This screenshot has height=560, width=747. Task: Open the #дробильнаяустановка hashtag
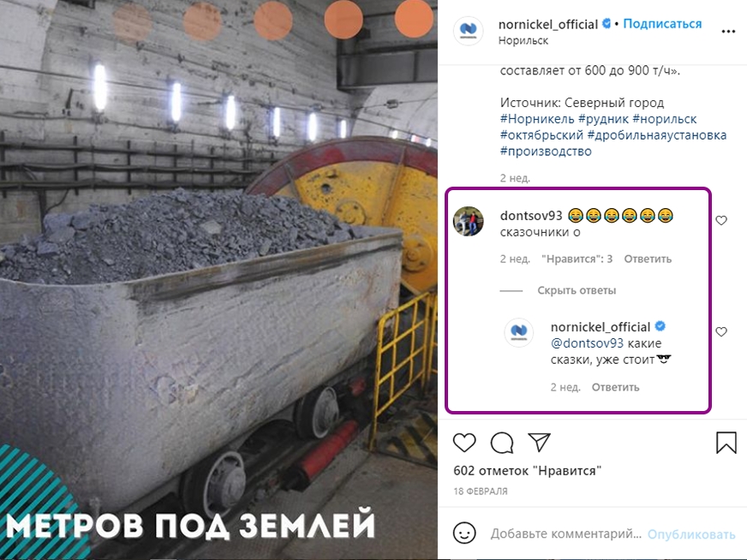(x=657, y=134)
